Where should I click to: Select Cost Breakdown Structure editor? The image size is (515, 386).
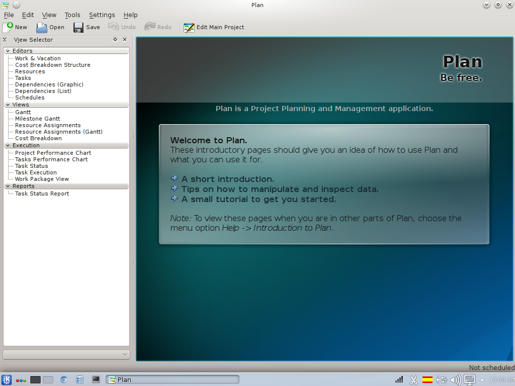pos(52,65)
